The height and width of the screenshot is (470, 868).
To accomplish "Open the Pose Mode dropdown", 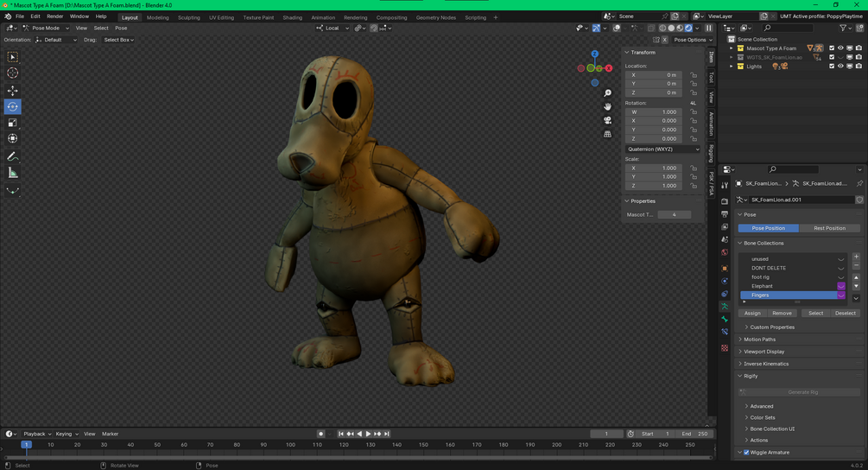I will (x=45, y=28).
